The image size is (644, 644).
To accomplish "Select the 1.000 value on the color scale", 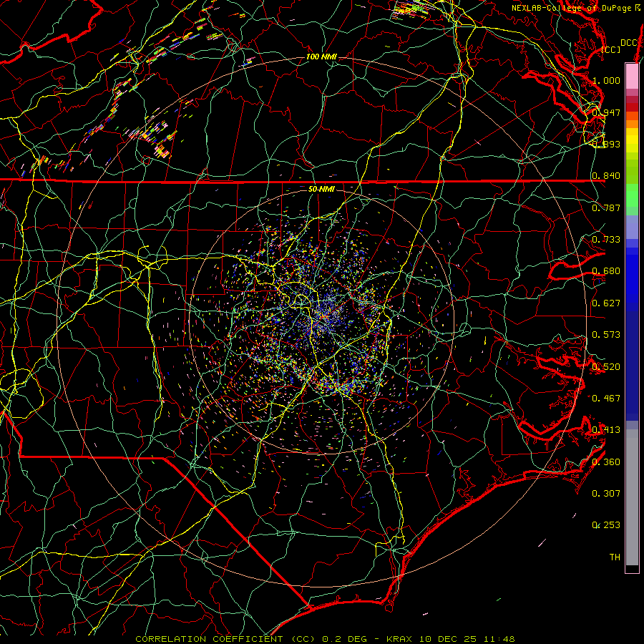I will [x=606, y=80].
